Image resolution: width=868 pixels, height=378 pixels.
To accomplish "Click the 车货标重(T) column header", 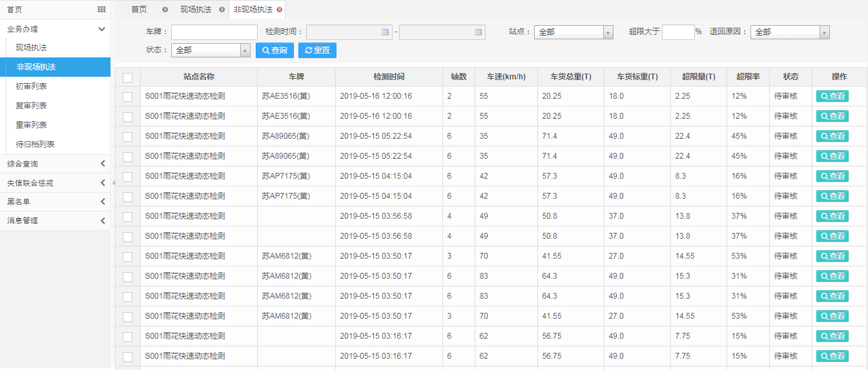I will [637, 77].
